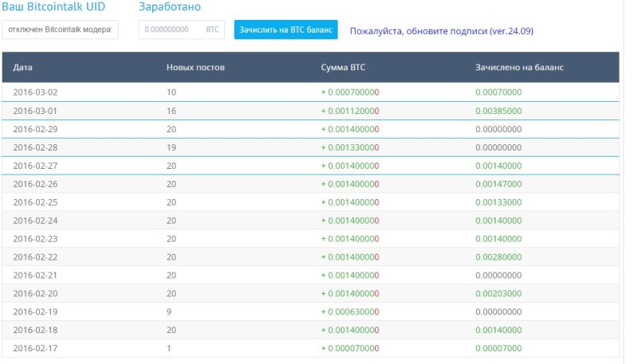This screenshot has height=364, width=638.
Task: Open the 'Пожалуйста, обновите подписи' link
Action: [441, 31]
